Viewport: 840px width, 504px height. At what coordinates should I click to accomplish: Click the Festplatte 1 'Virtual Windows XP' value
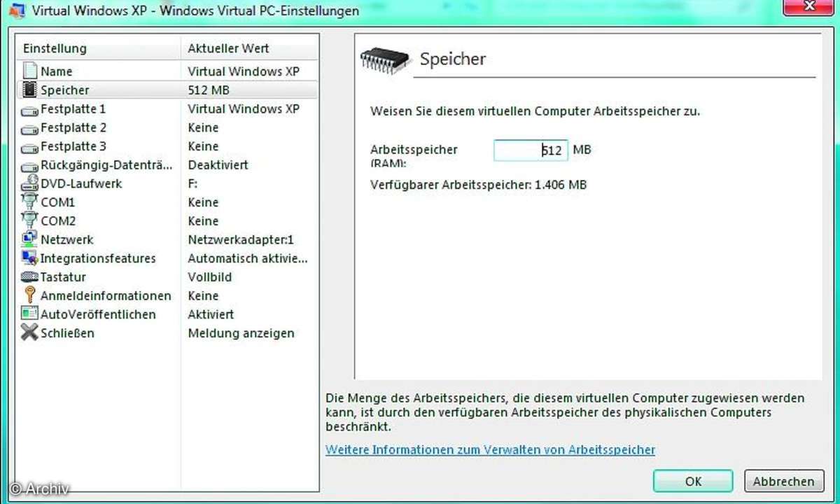click(244, 109)
